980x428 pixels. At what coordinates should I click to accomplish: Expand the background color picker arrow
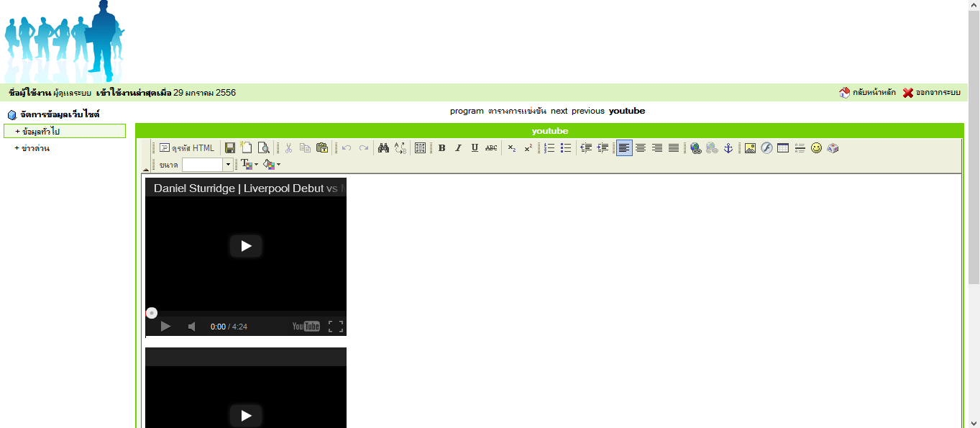click(x=278, y=165)
